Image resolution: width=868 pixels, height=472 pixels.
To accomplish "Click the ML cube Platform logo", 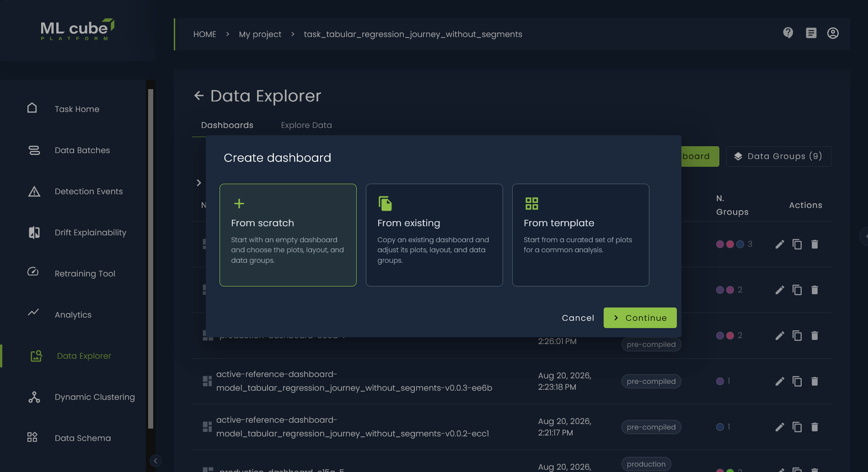I will point(77,30).
